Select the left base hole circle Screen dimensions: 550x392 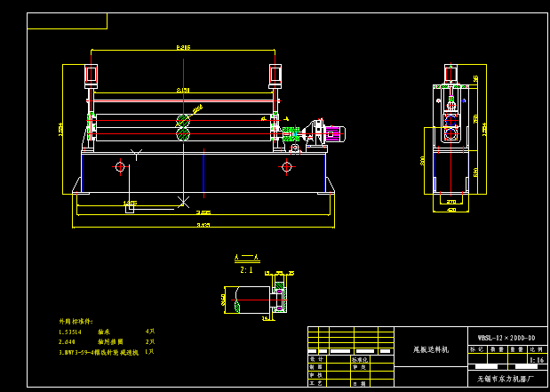120,166
